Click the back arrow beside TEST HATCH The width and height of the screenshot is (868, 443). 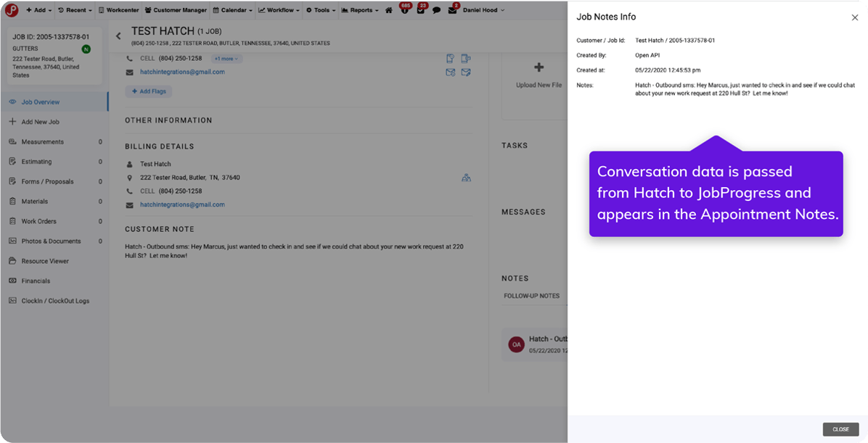point(119,36)
